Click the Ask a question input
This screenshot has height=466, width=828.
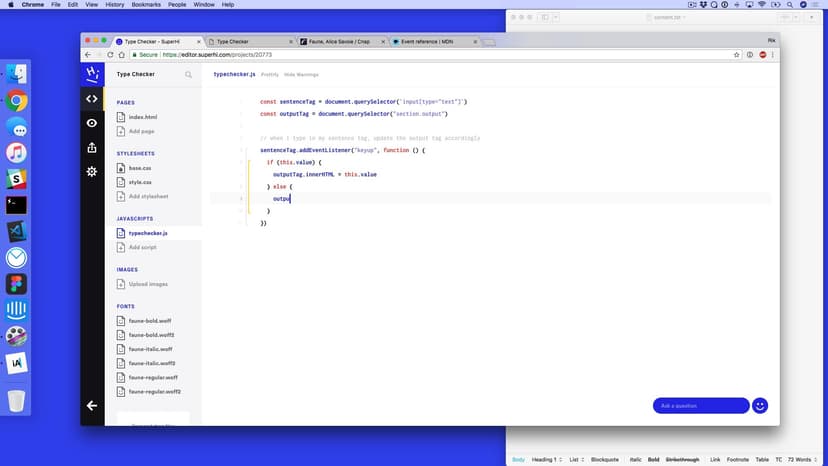700,406
